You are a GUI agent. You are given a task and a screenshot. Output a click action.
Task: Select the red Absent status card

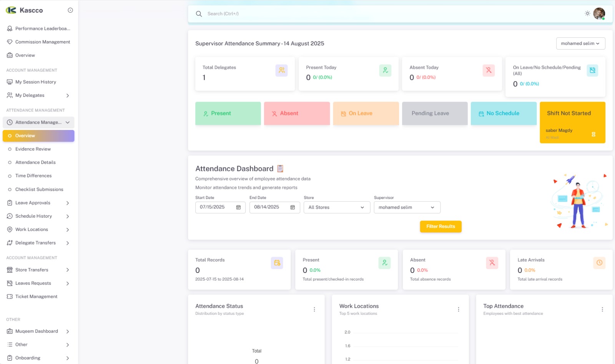(x=297, y=113)
